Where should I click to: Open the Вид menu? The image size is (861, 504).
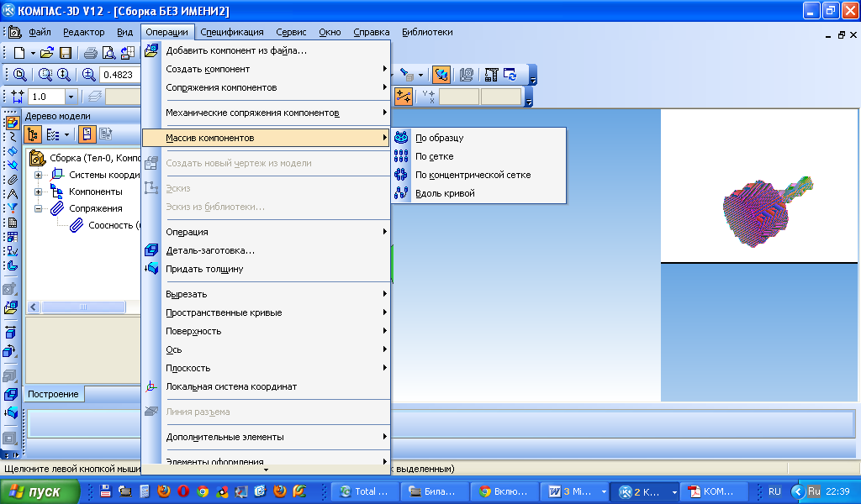124,32
